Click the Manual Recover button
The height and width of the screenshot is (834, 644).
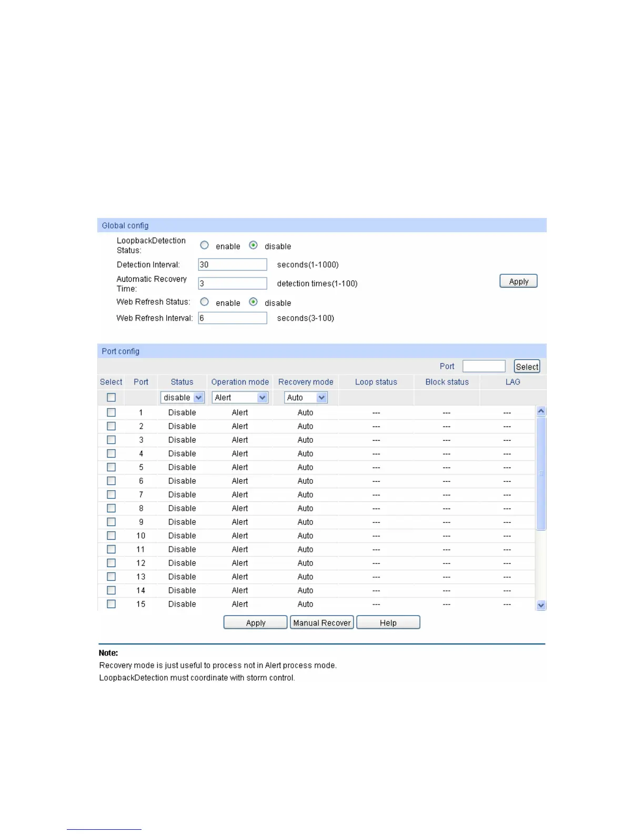click(x=321, y=622)
